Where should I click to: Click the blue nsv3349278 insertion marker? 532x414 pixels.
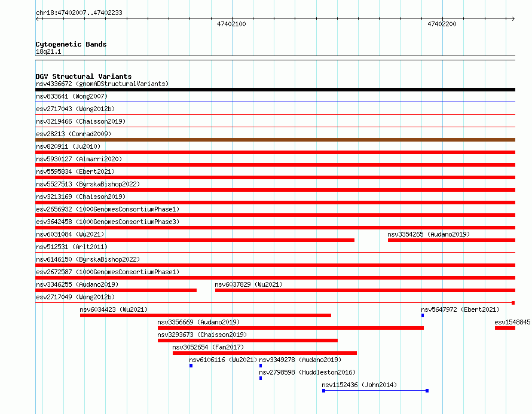pos(261,366)
